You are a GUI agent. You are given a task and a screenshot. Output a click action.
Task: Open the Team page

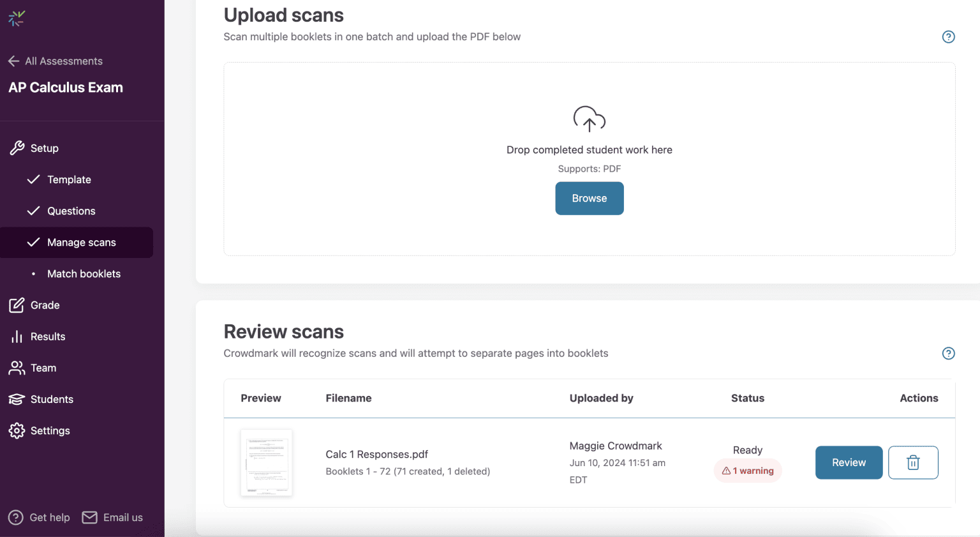[x=43, y=368]
